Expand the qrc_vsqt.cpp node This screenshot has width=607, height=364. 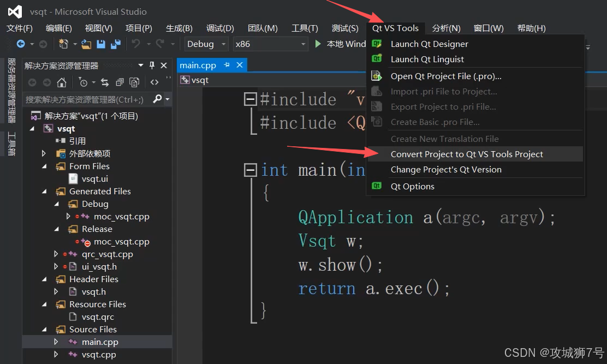[x=56, y=254]
